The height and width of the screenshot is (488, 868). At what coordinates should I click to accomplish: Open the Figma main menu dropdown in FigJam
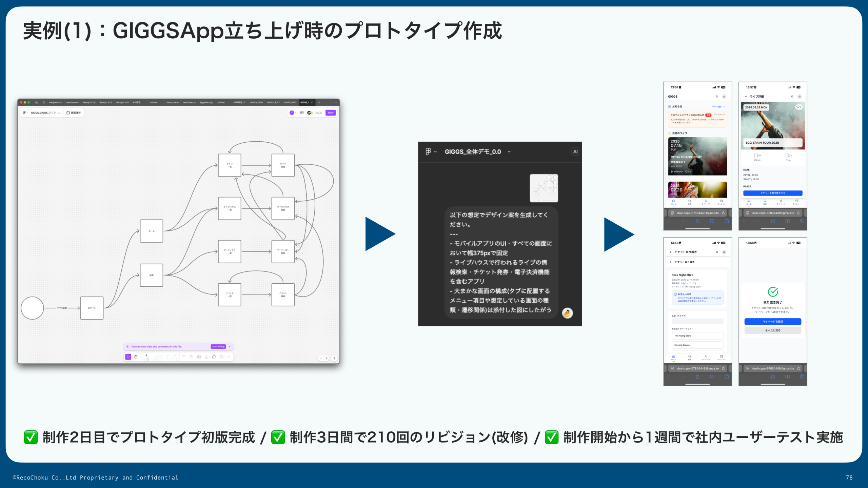(x=25, y=113)
